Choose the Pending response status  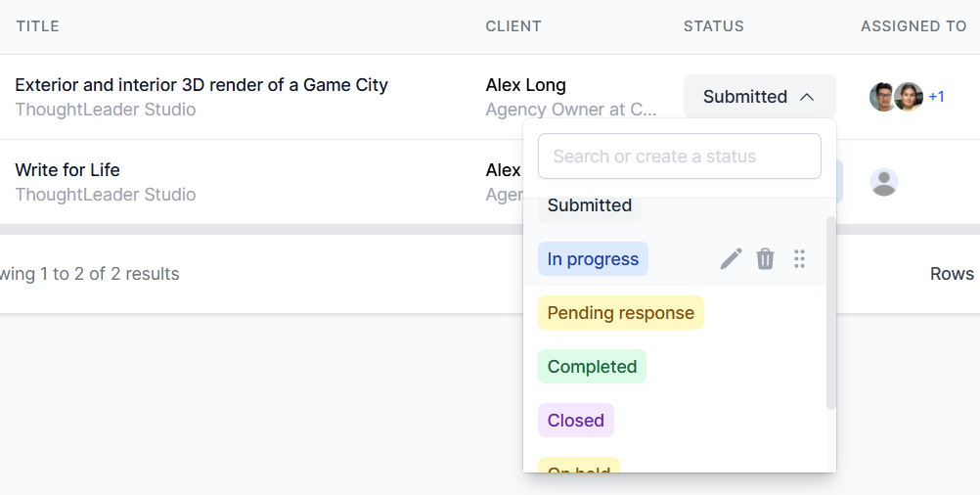tap(620, 313)
